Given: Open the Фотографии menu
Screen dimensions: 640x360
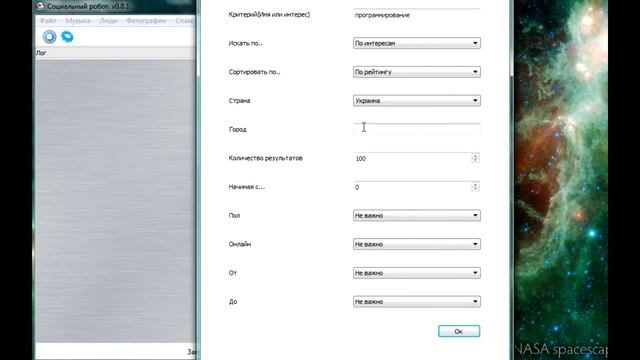Looking at the screenshot, I should point(146,20).
